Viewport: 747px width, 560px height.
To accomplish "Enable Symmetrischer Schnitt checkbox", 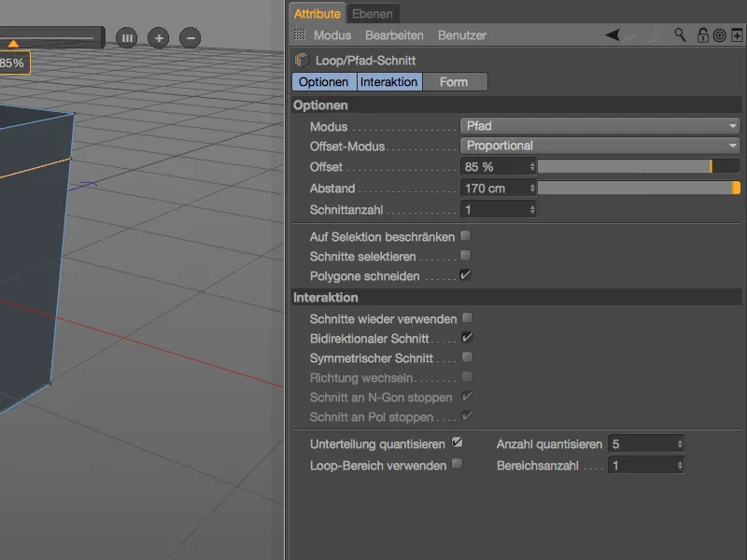I will (x=468, y=357).
